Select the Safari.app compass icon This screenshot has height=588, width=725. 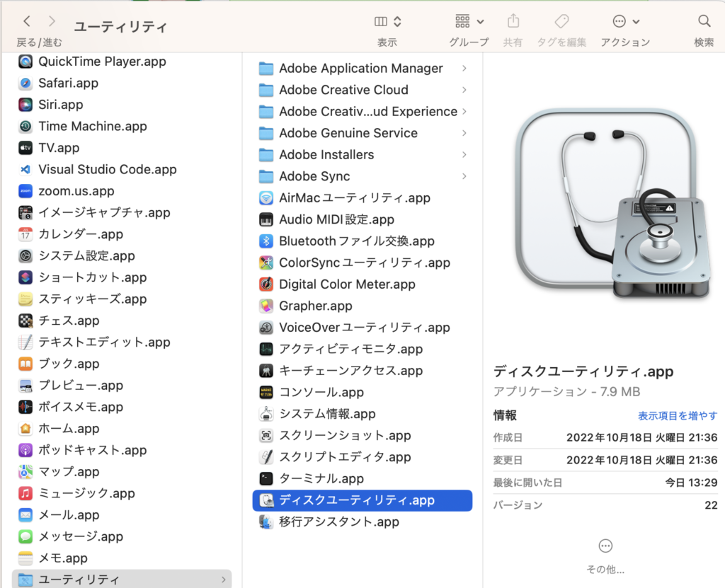tap(25, 83)
